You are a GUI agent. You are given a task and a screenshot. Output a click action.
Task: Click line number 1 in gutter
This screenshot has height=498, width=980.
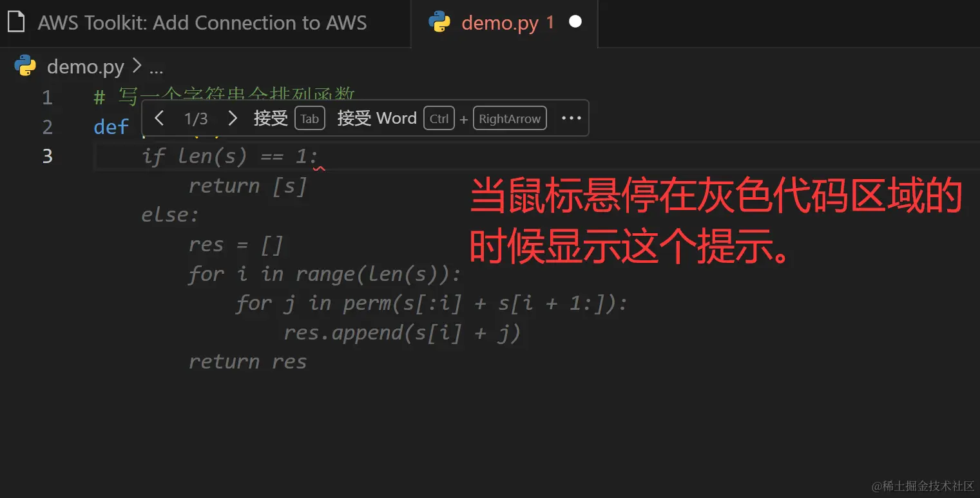(47, 98)
